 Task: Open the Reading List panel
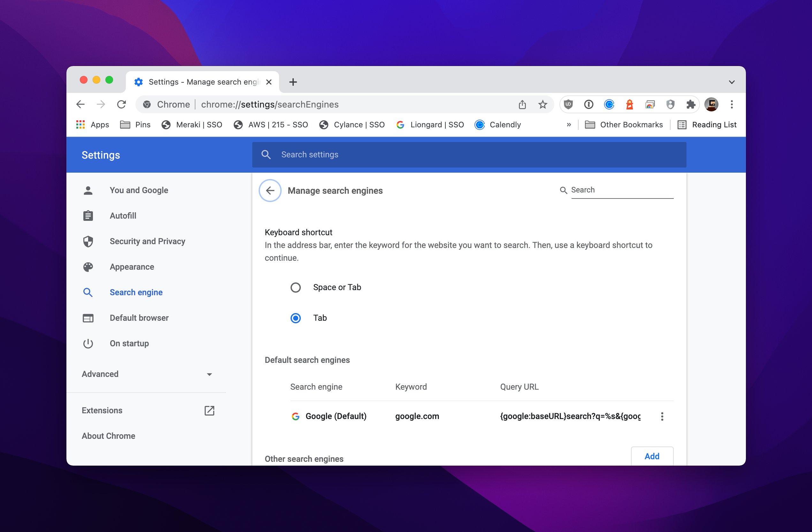707,125
